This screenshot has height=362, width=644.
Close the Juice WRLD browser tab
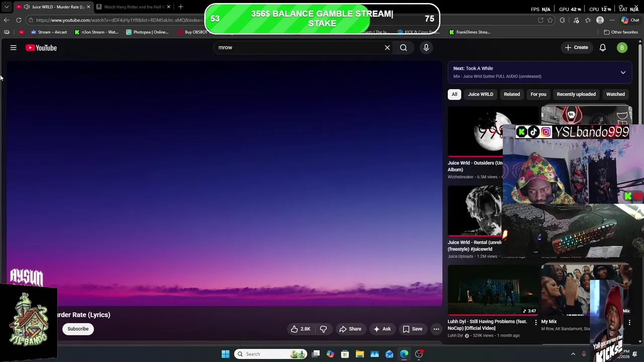[88, 7]
